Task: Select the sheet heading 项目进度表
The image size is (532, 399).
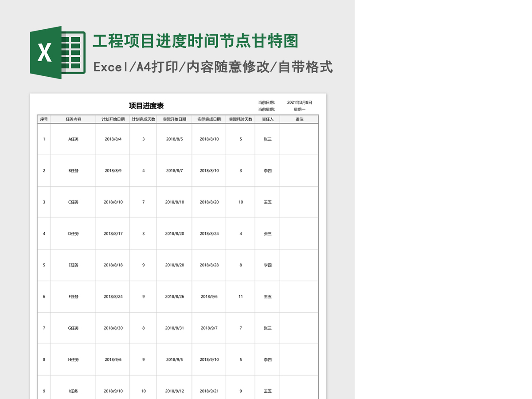Action: click(146, 106)
